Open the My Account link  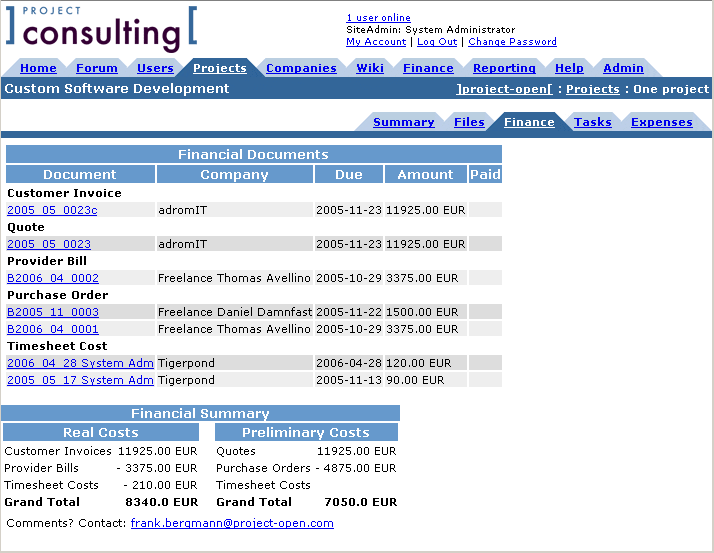376,42
